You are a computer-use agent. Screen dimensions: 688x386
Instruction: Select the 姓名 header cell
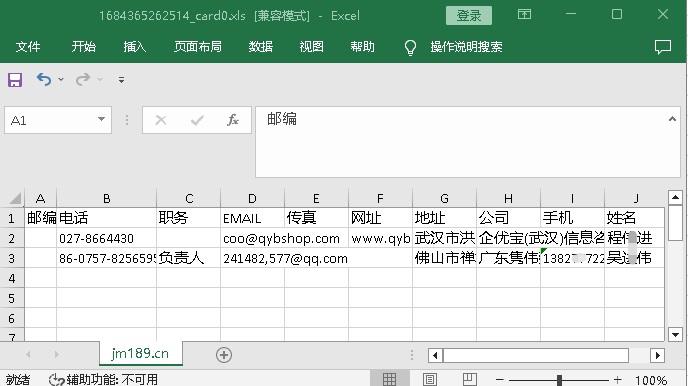(x=634, y=218)
